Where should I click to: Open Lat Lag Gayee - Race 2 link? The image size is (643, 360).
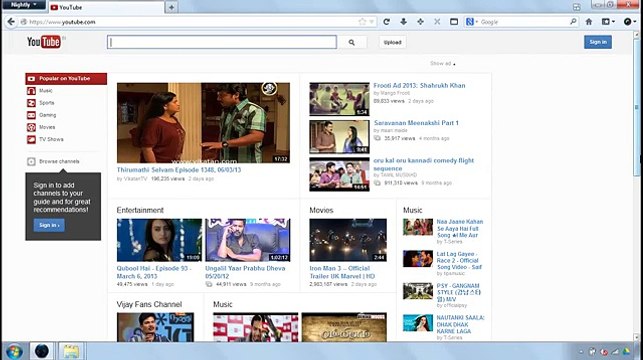tap(459, 260)
